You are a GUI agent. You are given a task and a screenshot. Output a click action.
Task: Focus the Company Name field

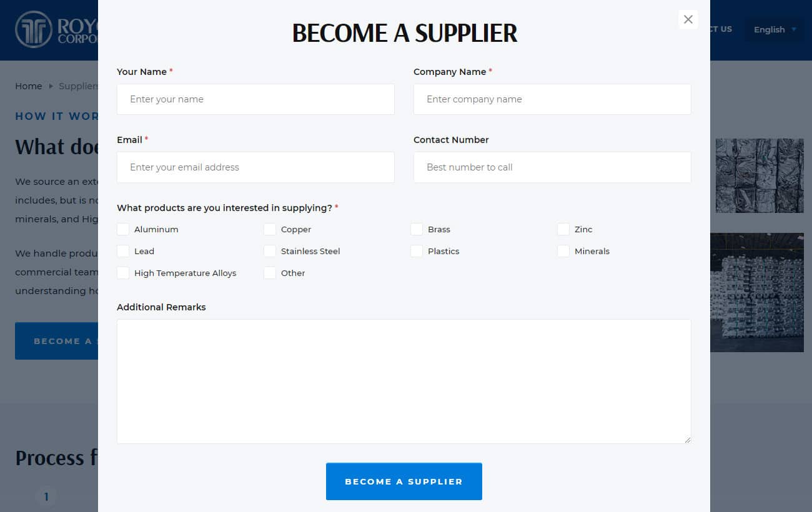pos(552,99)
